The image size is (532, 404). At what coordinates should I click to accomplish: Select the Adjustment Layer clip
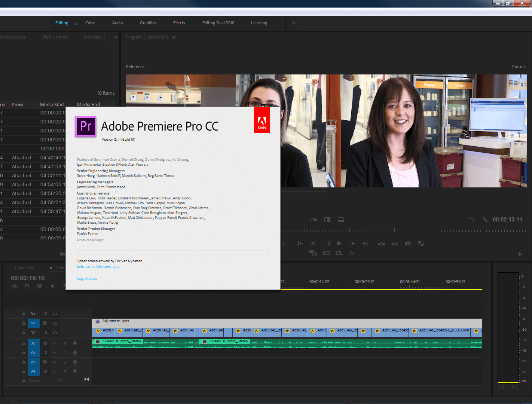point(287,323)
